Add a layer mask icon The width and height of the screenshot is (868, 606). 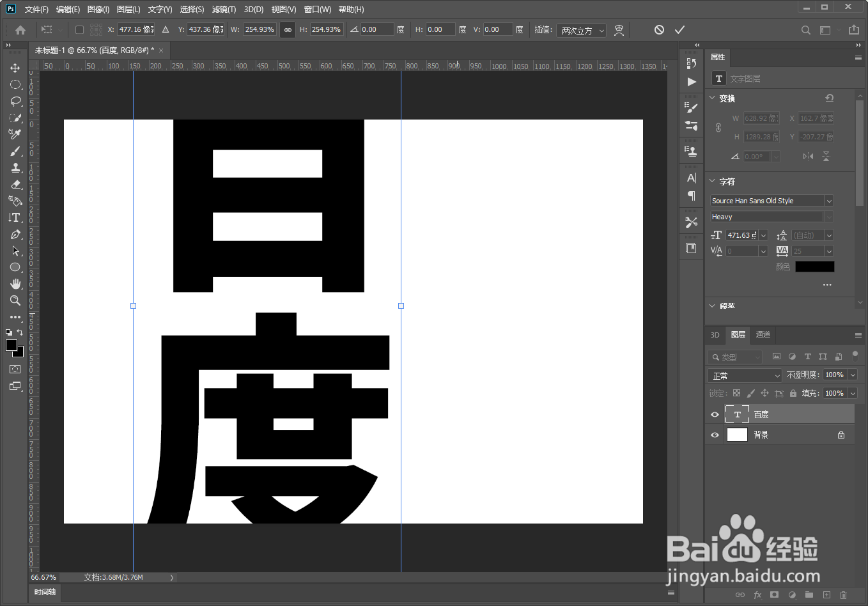(x=775, y=594)
